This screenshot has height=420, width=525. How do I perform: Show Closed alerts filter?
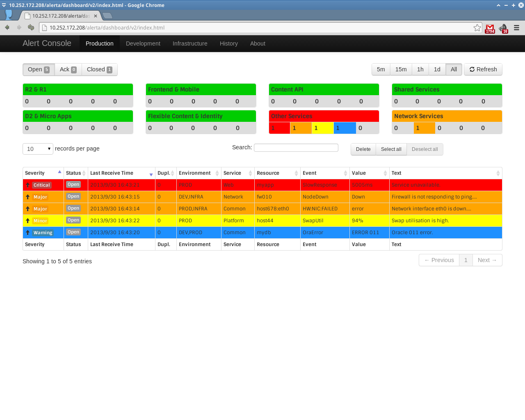pyautogui.click(x=100, y=69)
